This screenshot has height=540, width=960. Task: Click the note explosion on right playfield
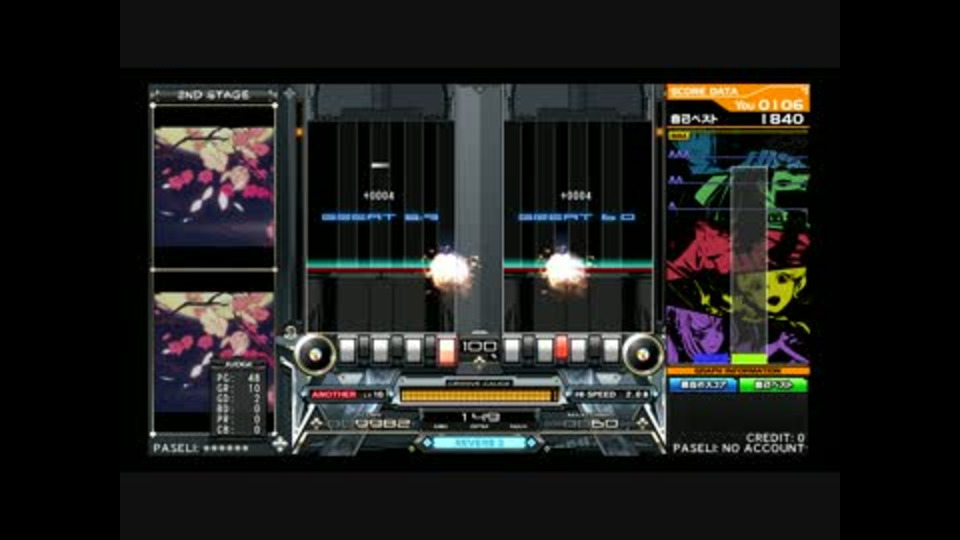click(x=564, y=270)
